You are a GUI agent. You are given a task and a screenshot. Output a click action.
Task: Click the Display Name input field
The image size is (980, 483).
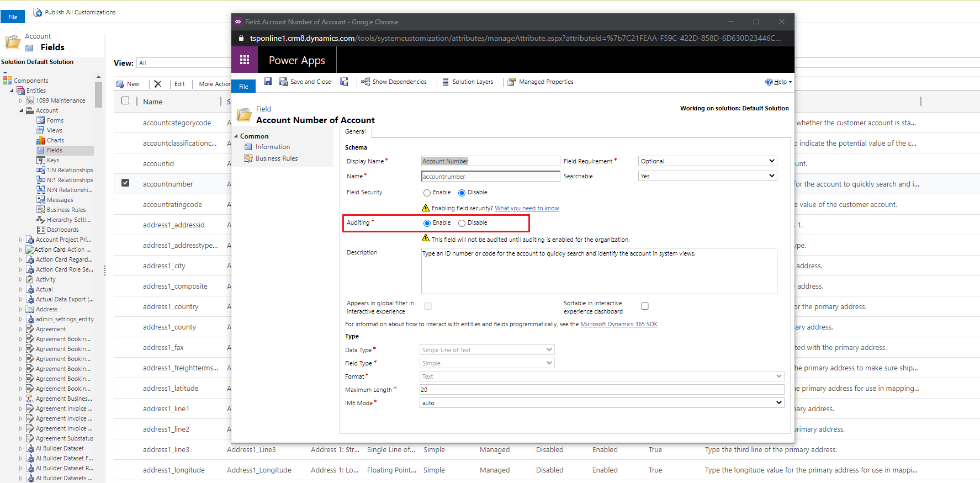490,161
